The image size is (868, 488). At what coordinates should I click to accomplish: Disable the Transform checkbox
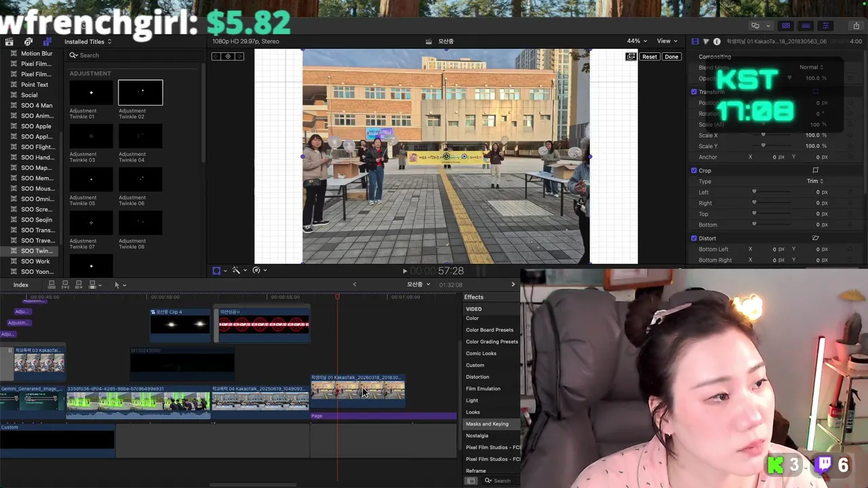694,91
